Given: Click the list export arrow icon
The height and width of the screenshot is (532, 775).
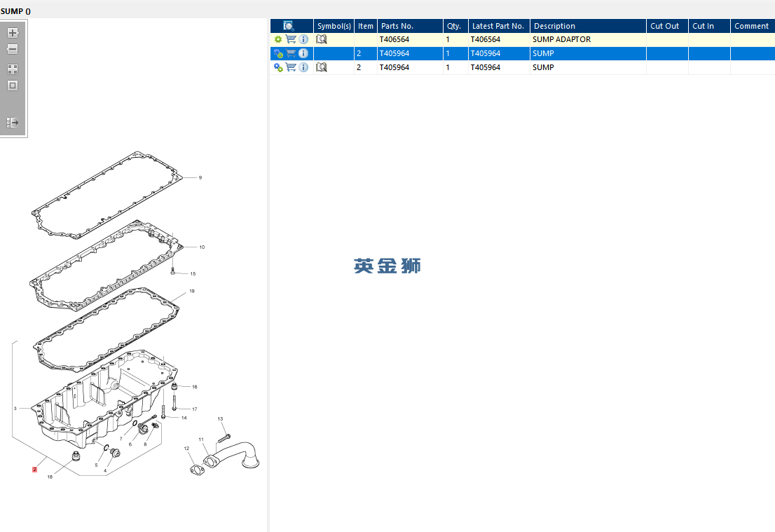Looking at the screenshot, I should pyautogui.click(x=13, y=122).
